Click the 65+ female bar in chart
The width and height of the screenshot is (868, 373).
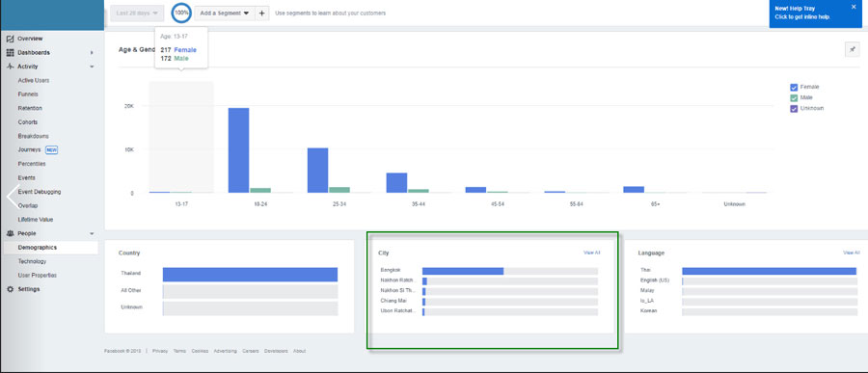tap(634, 190)
